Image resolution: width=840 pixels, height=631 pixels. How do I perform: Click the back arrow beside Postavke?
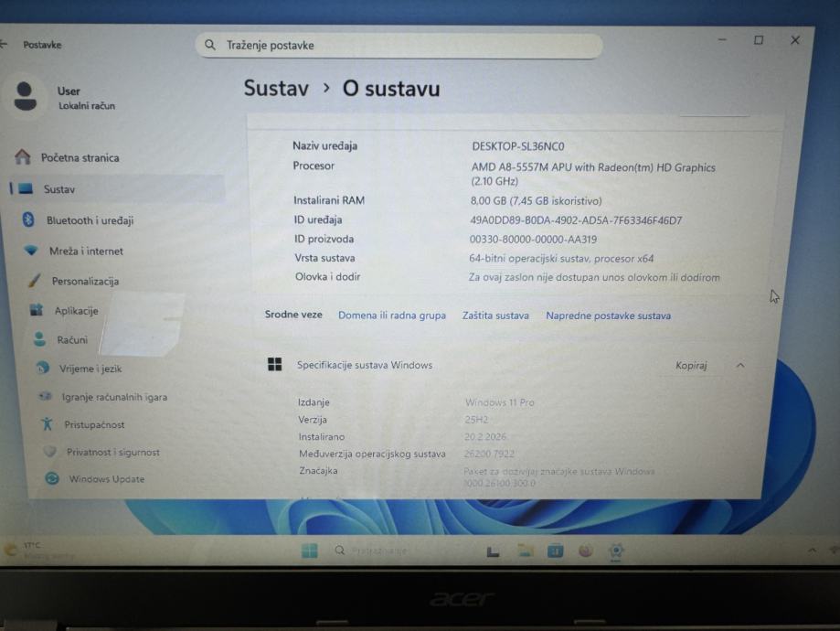pos(4,45)
